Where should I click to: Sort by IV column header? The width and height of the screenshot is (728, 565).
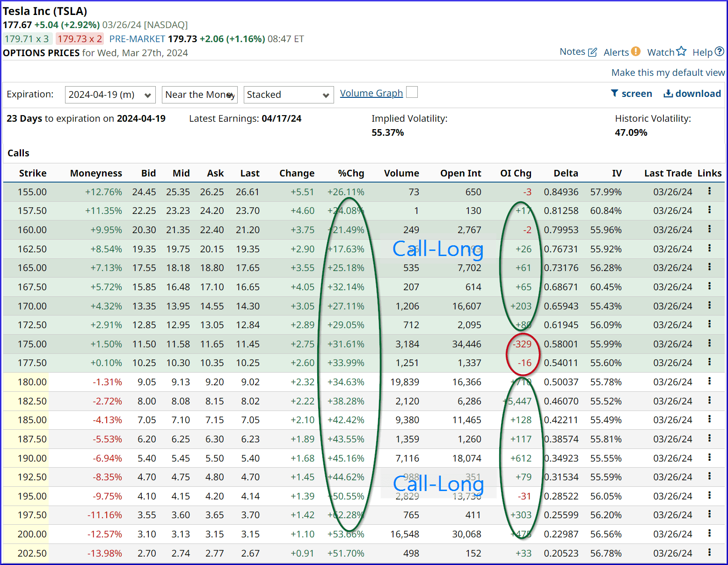617,173
